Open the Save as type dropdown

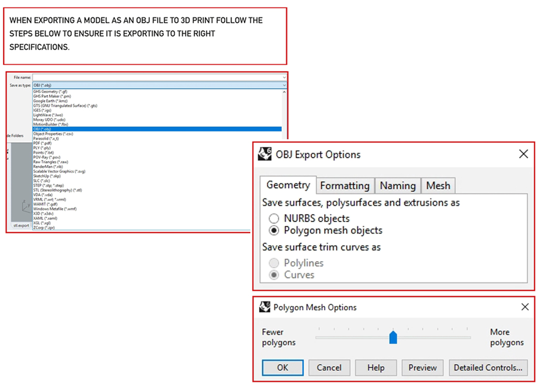[x=158, y=85]
